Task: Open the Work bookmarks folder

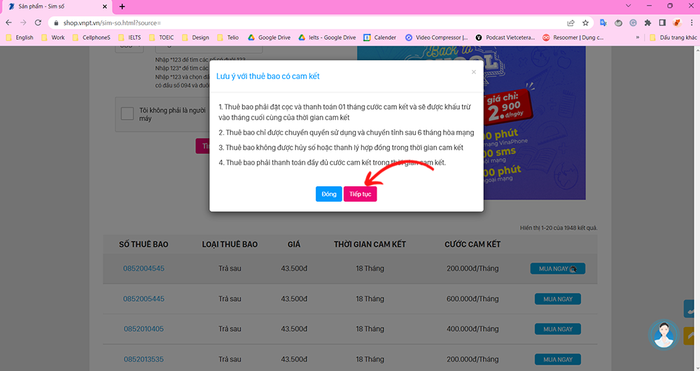Action: (x=53, y=38)
